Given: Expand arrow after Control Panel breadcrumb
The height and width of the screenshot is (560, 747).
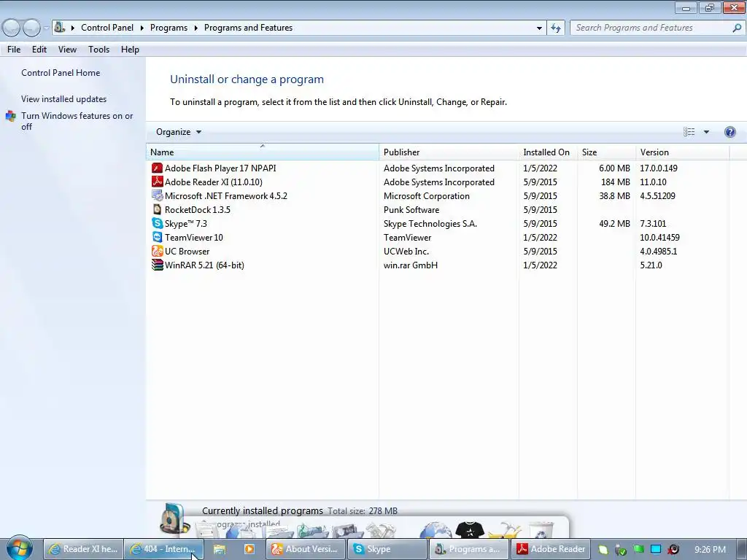Looking at the screenshot, I should (142, 28).
